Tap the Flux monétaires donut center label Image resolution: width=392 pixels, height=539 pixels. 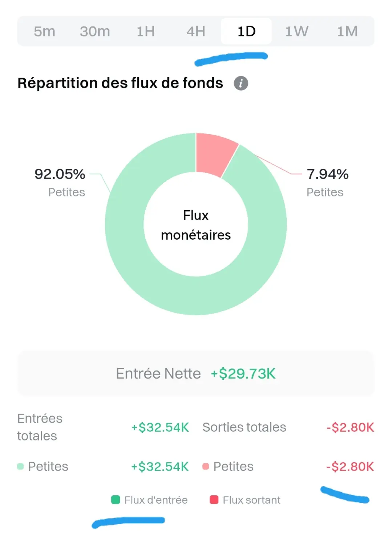click(196, 225)
